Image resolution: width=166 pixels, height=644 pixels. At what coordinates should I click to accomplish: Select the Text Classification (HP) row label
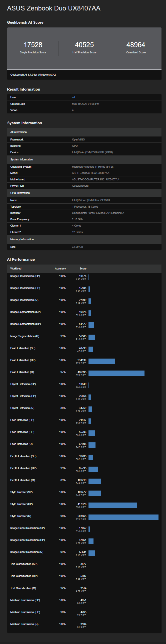click(x=24, y=576)
